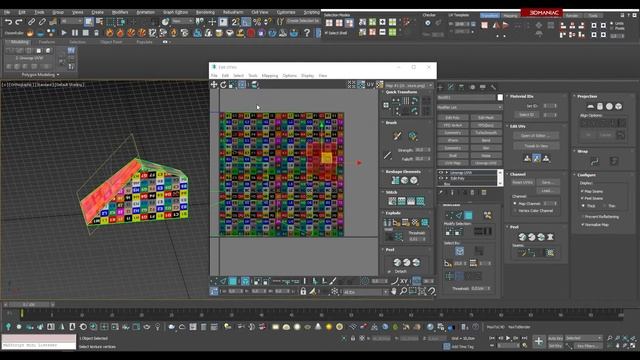
Task: Click the Undo arrow in main toolbar
Action: [8, 22]
